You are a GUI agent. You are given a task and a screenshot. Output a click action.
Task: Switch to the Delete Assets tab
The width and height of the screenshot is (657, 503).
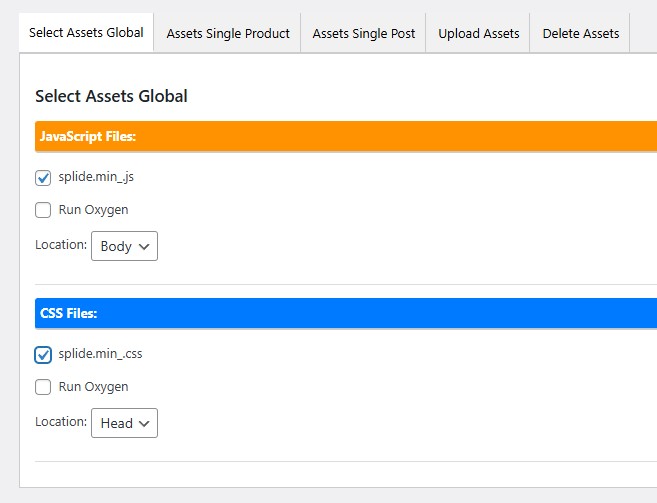[x=580, y=33]
